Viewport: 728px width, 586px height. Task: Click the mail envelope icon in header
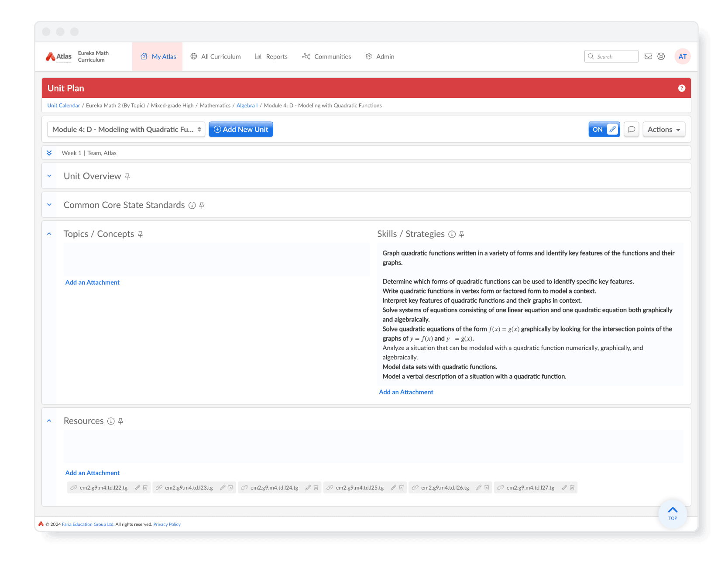pyautogui.click(x=648, y=56)
